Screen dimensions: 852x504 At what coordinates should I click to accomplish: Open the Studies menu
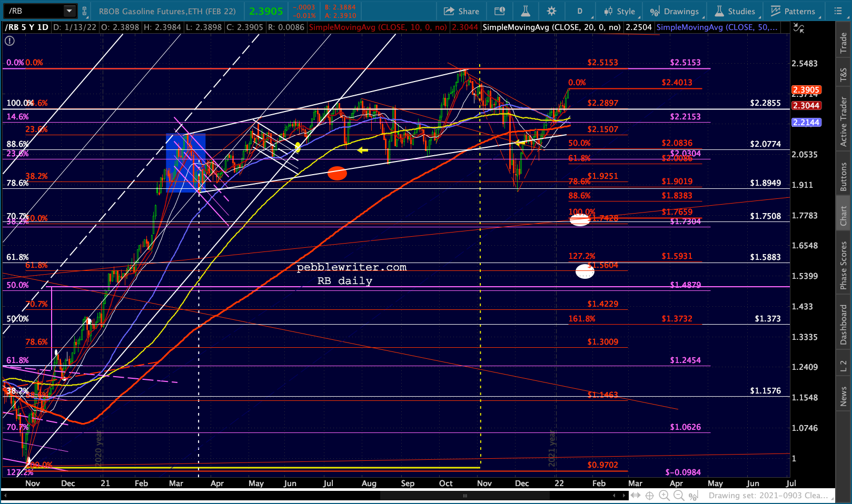(735, 11)
